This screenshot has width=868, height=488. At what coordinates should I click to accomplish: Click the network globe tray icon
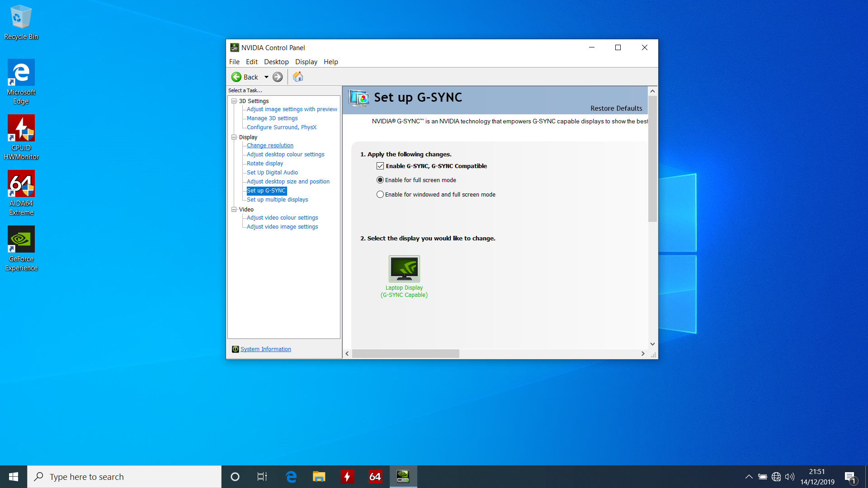[776, 477]
